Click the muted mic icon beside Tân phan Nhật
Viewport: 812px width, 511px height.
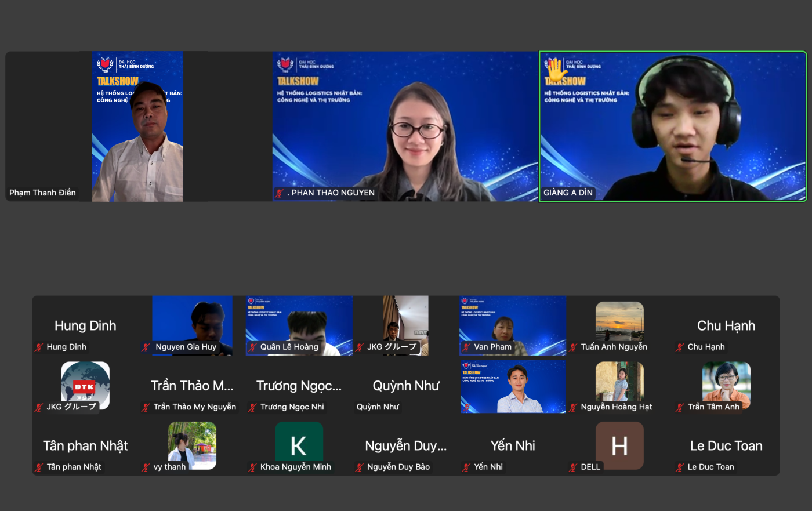click(39, 467)
